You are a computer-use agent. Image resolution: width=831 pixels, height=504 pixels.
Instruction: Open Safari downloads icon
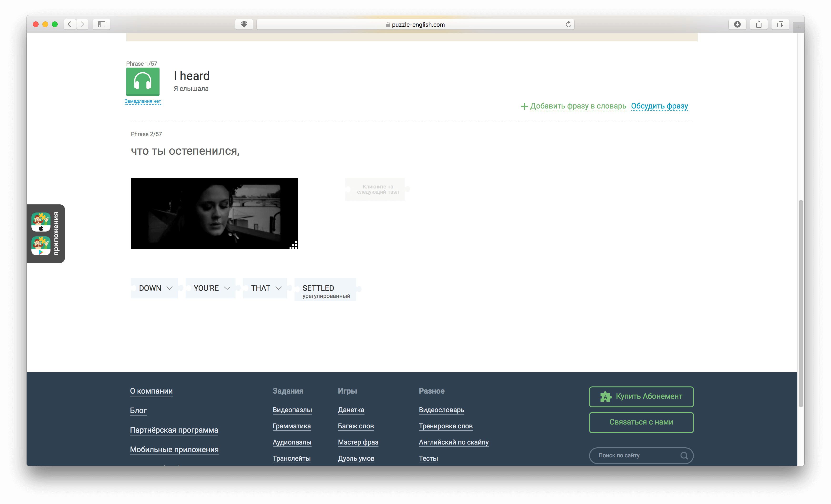[737, 24]
